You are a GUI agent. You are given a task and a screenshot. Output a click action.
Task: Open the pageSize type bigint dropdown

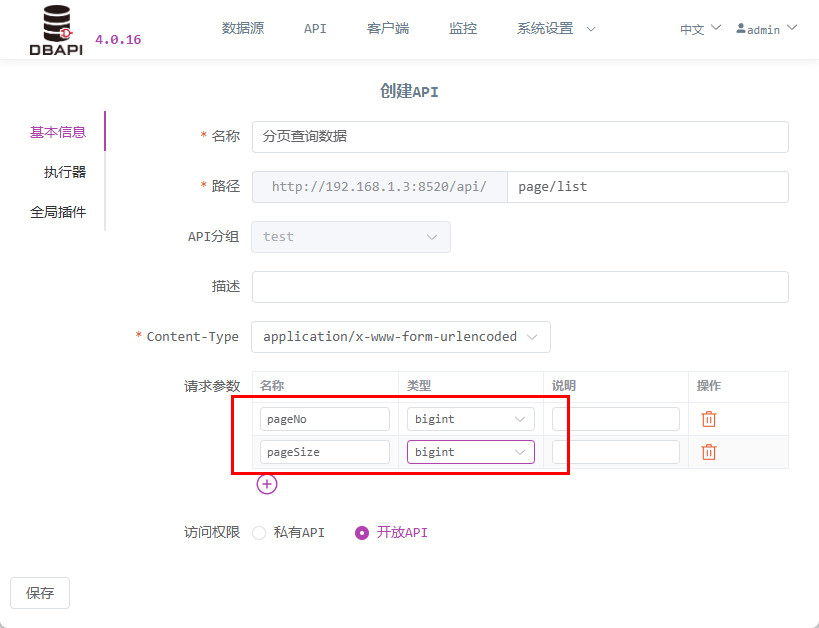pyautogui.click(x=471, y=452)
